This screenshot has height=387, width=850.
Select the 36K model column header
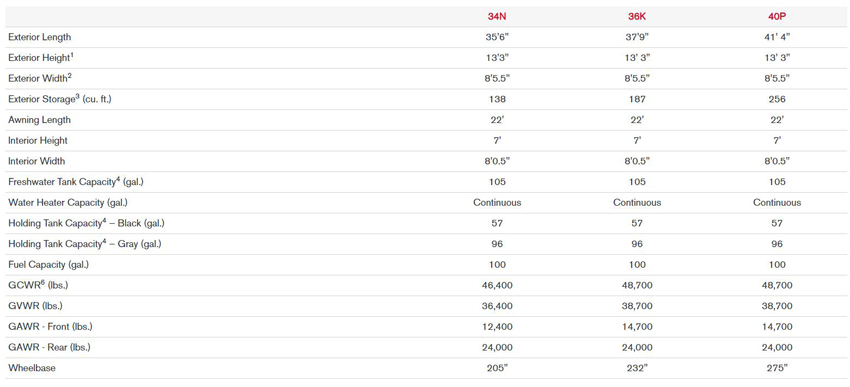[637, 16]
